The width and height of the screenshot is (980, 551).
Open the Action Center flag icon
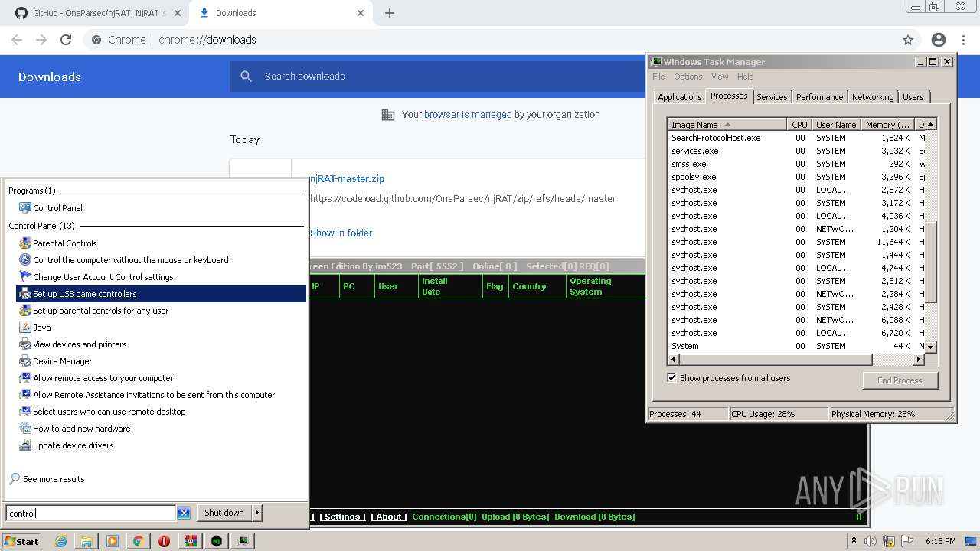pyautogui.click(x=907, y=541)
